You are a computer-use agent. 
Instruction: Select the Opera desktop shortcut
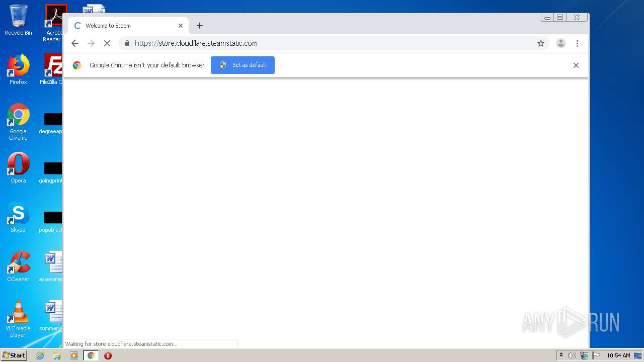click(x=18, y=168)
